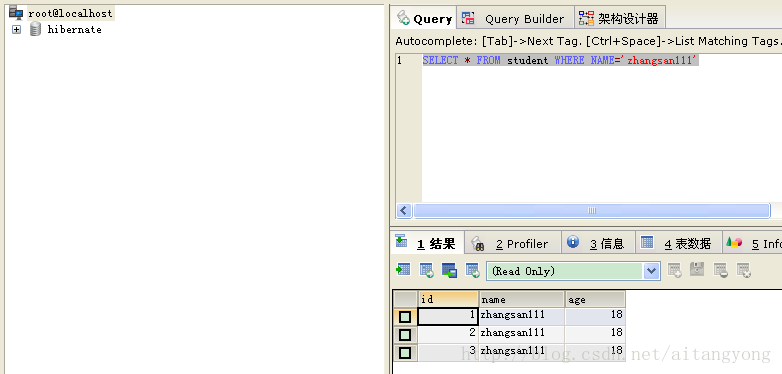Image resolution: width=782 pixels, height=374 pixels.
Task: Switch to the 1 结果 results tab
Action: (x=427, y=243)
